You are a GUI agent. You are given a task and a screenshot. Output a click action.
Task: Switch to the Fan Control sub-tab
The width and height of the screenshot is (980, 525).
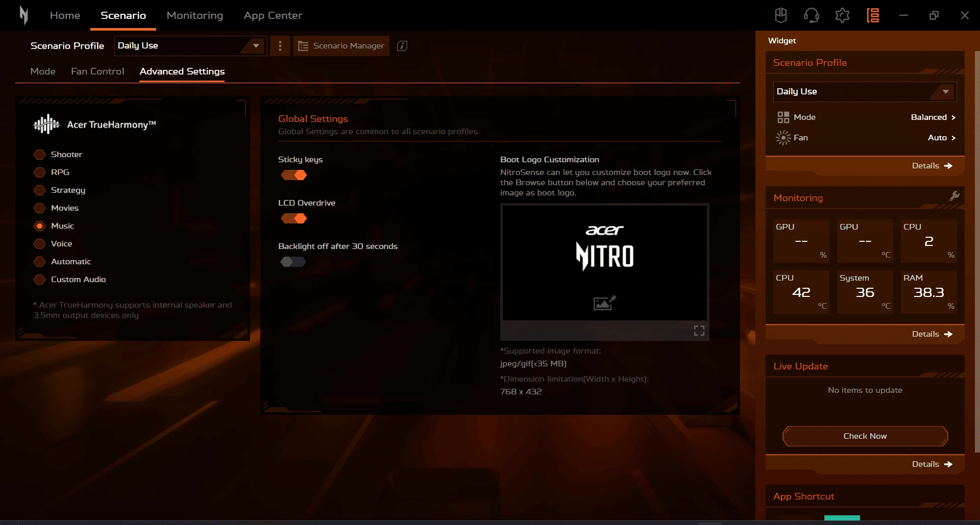[97, 71]
